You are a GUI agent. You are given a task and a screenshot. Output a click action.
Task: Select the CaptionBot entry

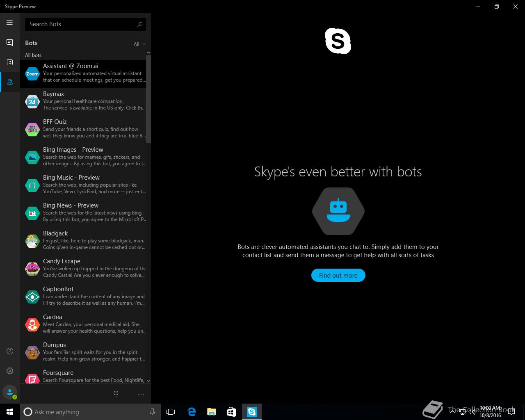tap(83, 297)
